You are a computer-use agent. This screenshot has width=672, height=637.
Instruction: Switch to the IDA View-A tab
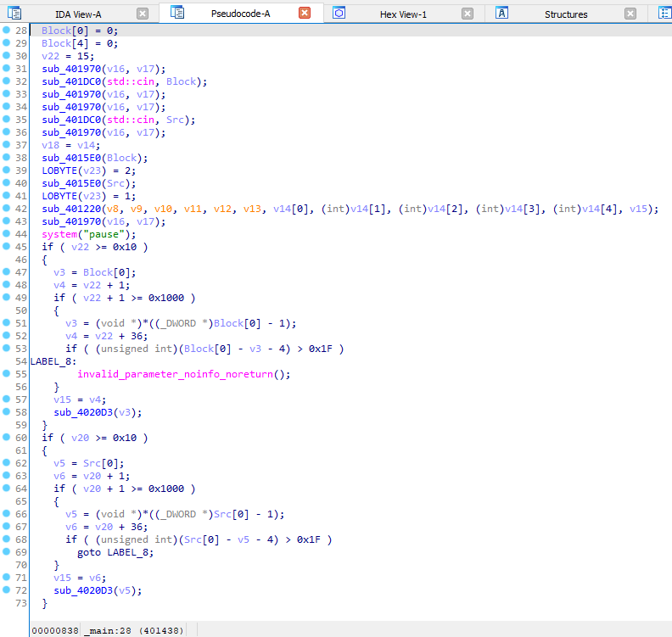point(78,14)
